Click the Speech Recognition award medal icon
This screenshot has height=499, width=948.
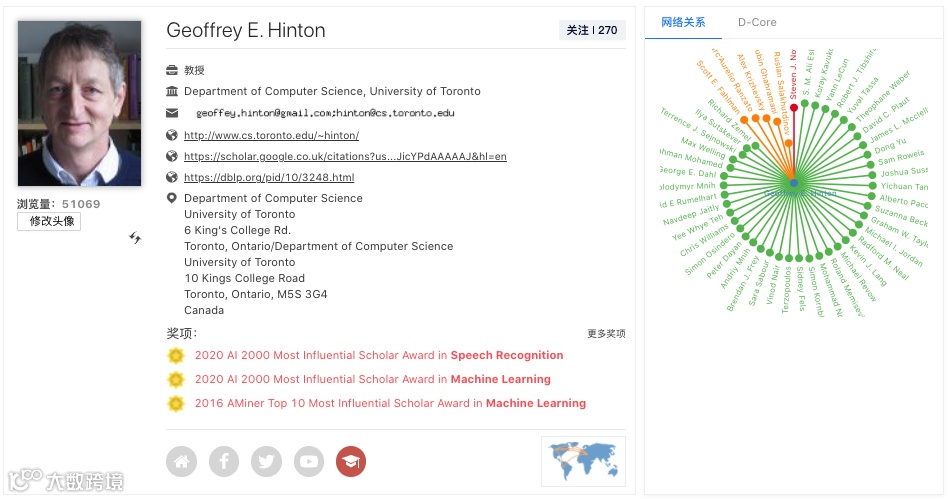click(x=176, y=355)
